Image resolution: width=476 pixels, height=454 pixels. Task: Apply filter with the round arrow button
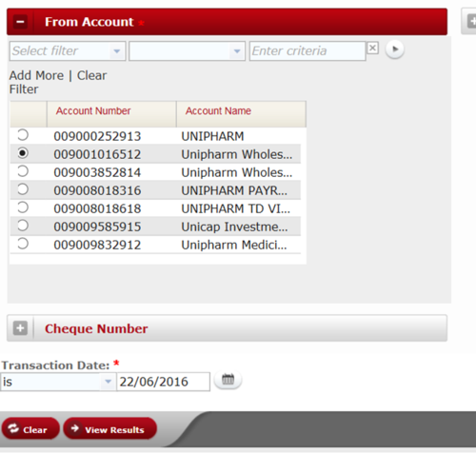click(394, 49)
